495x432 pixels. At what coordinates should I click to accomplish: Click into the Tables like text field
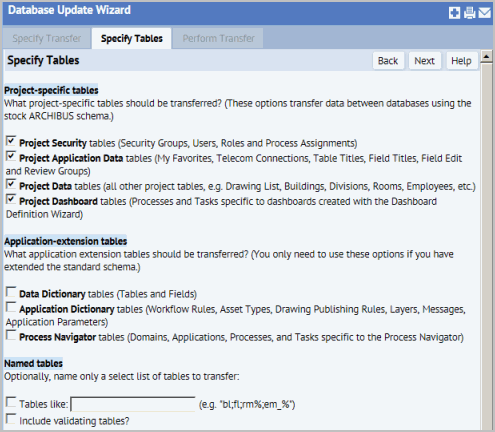point(133,404)
